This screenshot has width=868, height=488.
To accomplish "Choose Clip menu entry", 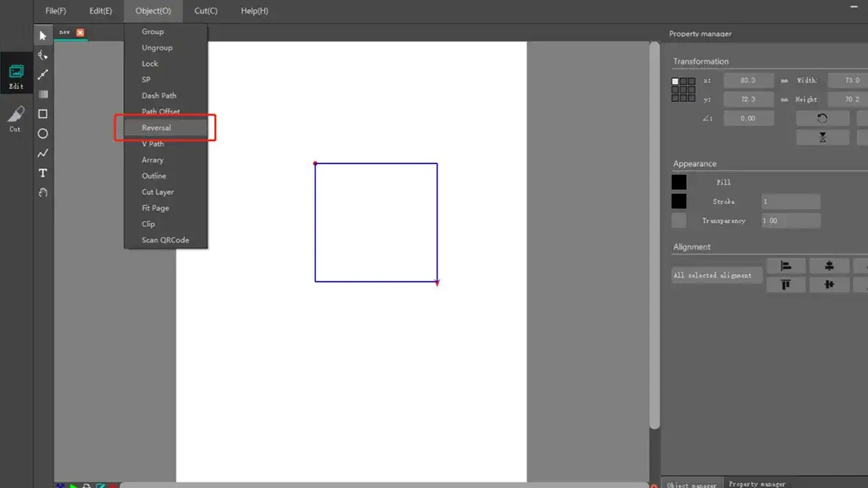I will click(x=166, y=224).
